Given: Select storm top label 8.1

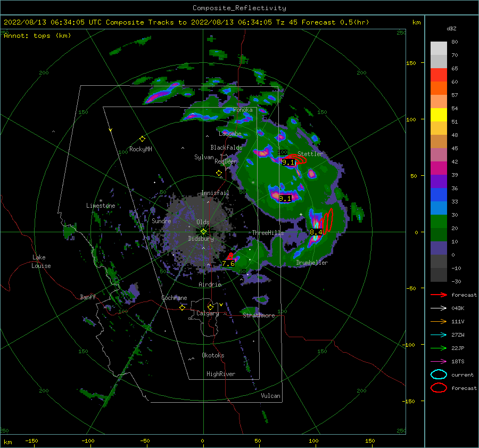Looking at the screenshot, I should coord(285,199).
